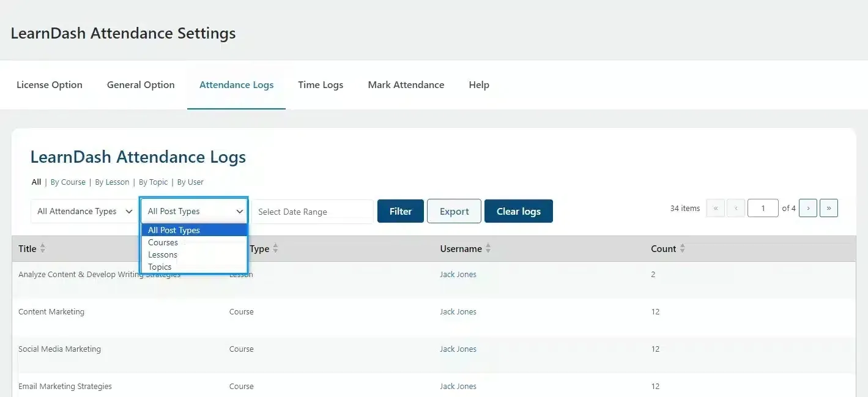Jump to first page with double-left arrow

[x=715, y=208]
